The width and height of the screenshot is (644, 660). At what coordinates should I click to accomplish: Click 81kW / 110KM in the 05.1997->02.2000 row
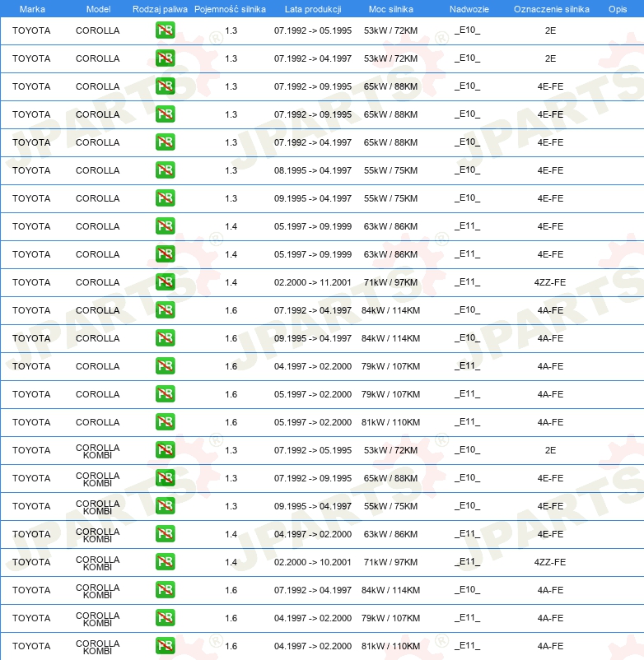pos(390,422)
